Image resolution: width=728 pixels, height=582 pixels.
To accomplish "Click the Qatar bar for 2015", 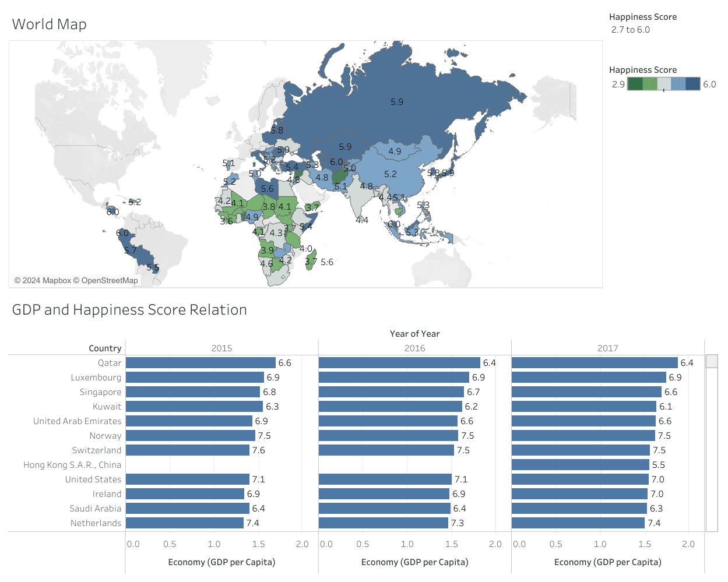I will pyautogui.click(x=200, y=362).
